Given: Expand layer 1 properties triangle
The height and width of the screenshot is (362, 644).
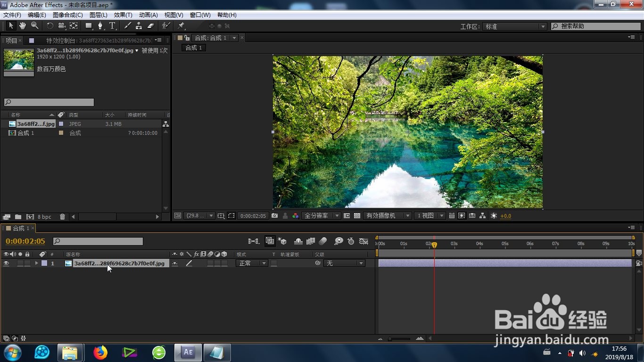Looking at the screenshot, I should [x=36, y=263].
